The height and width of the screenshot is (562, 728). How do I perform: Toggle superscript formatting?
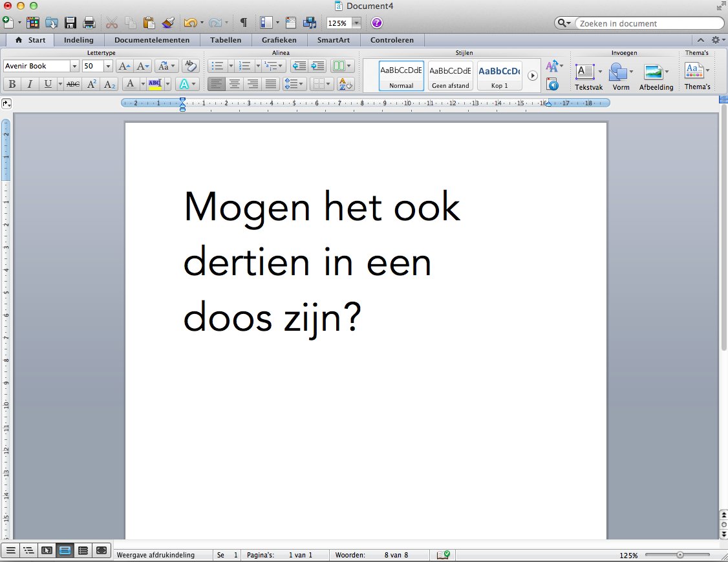(91, 84)
